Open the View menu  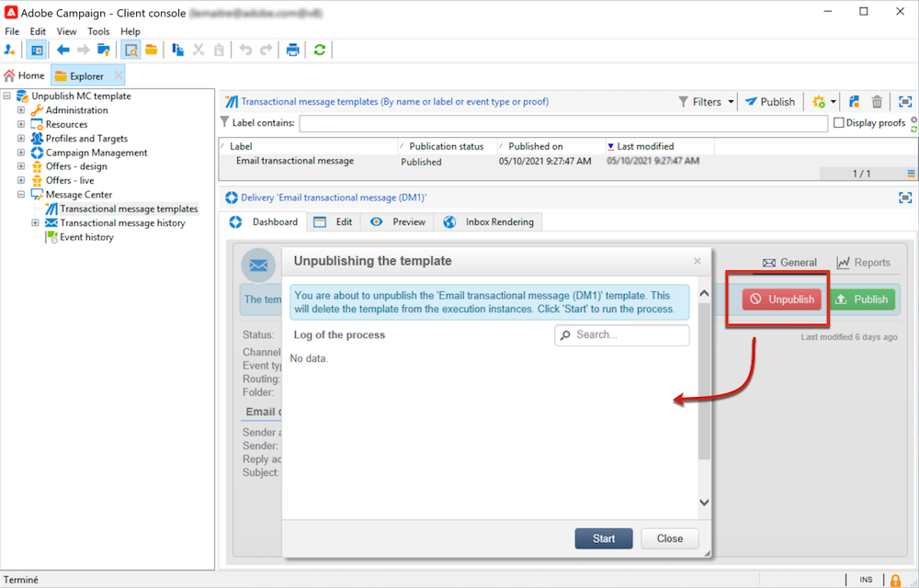66,31
